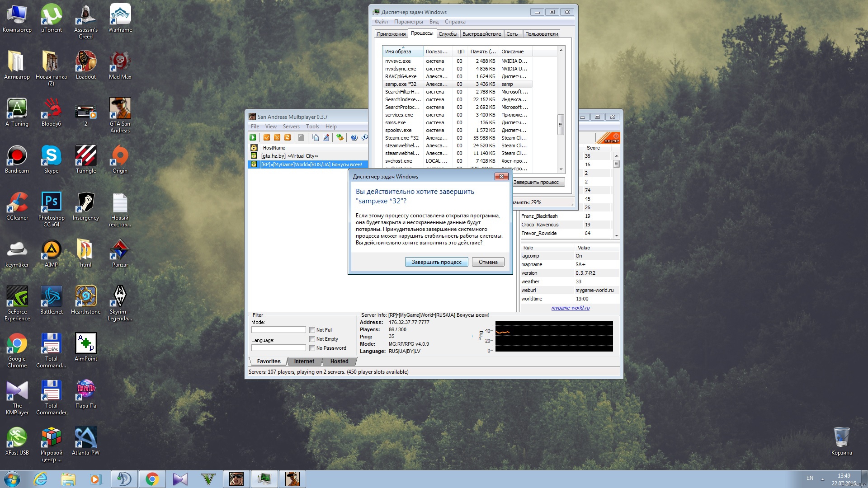Open the mygame-world.ru link
This screenshot has width=868, height=488.
point(570,308)
